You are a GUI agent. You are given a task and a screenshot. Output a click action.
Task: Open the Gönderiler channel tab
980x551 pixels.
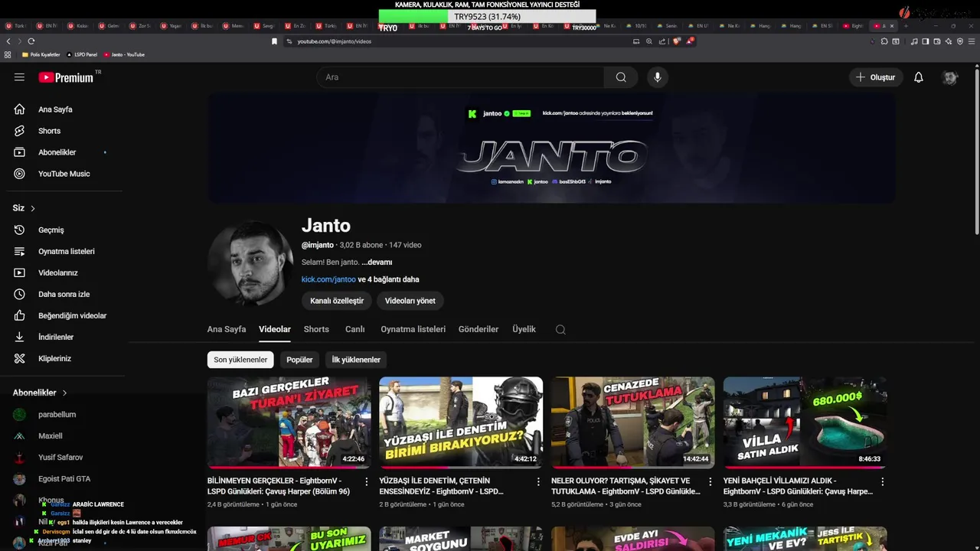[x=479, y=329]
